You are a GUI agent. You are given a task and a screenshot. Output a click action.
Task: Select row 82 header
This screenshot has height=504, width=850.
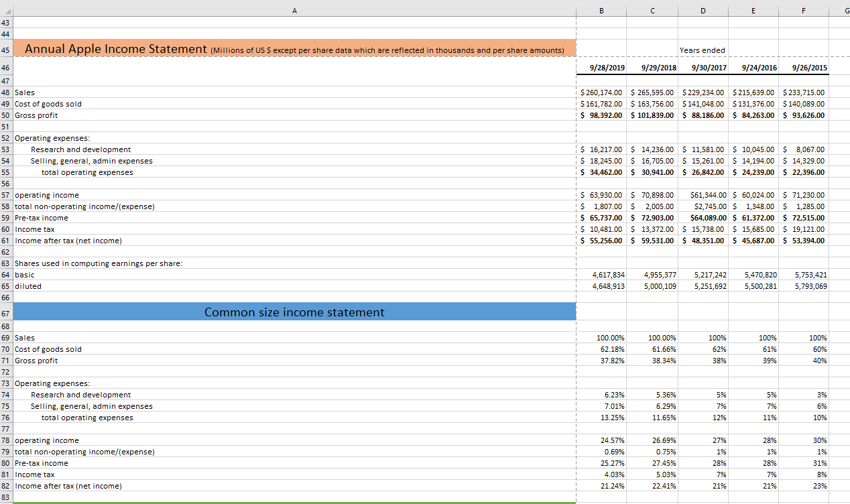click(6, 486)
